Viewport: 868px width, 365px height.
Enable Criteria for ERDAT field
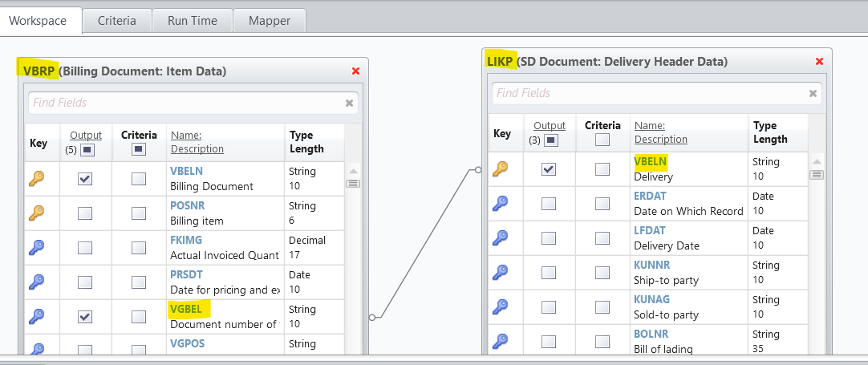coord(602,204)
